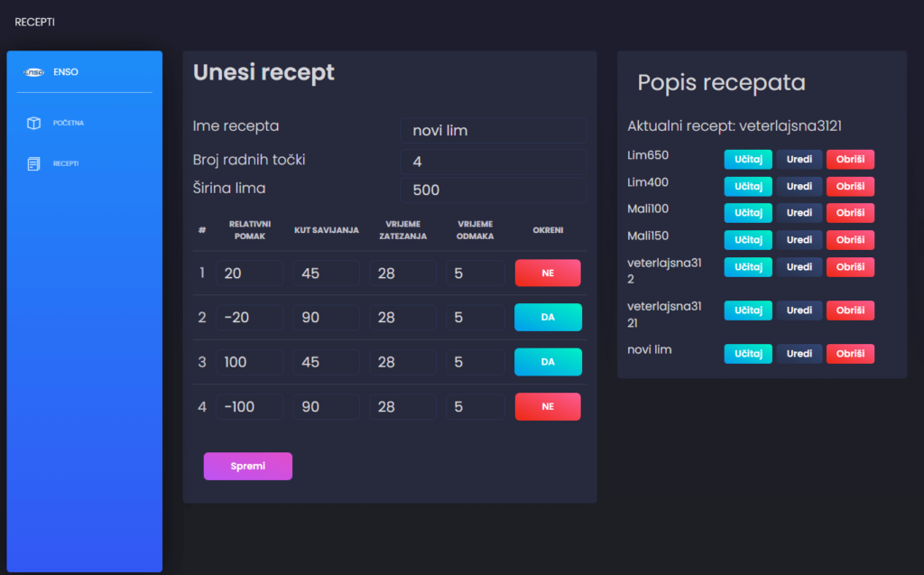
Task: Select the Širina lima value field
Action: (x=493, y=190)
